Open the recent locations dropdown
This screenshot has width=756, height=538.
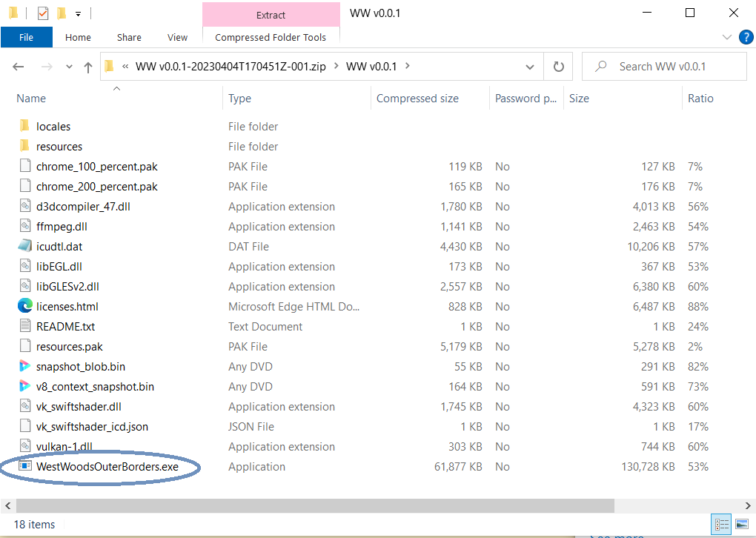tap(70, 67)
